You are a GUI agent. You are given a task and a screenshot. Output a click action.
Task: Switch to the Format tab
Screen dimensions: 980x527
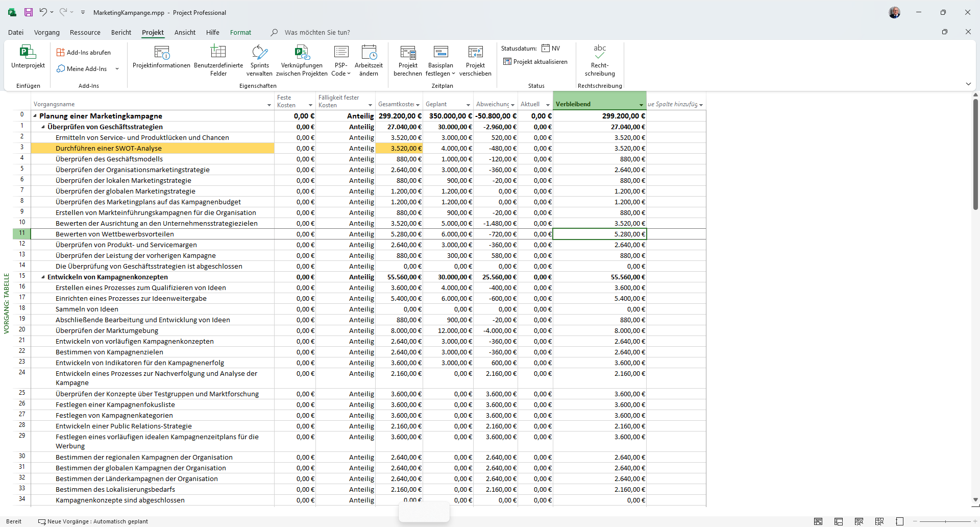240,32
